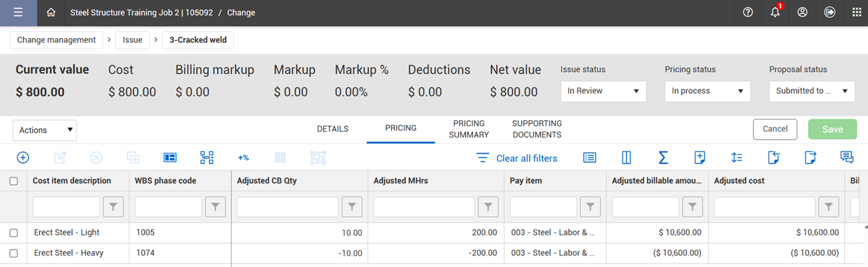Click the add new row plus icon
Viewport: 868px width, 267px height.
click(x=23, y=158)
